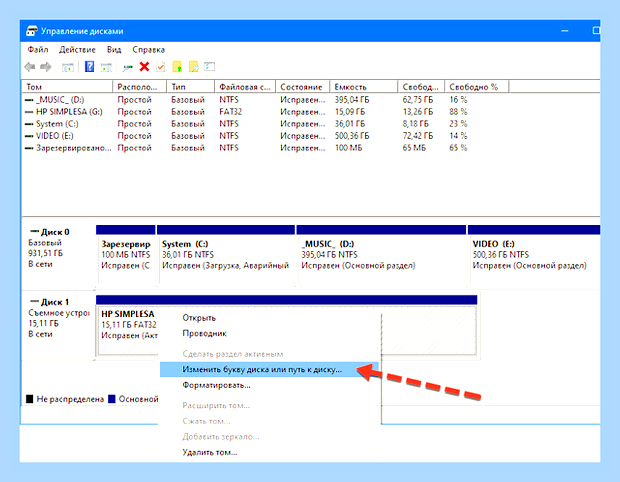
Task: Click drive icon beside Зарезервировано row
Action: [29, 148]
